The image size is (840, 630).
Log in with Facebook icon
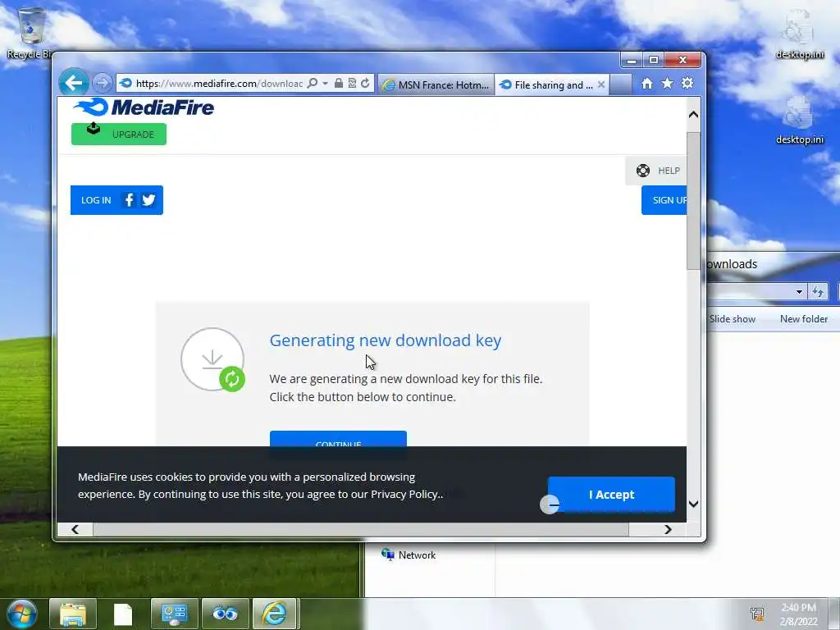129,200
